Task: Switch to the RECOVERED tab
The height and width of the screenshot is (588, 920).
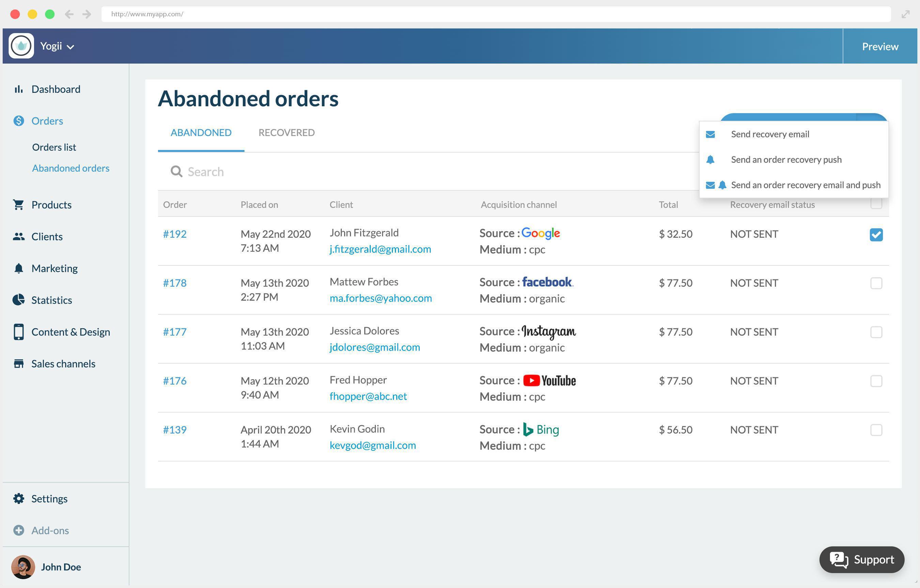Action: pyautogui.click(x=286, y=133)
